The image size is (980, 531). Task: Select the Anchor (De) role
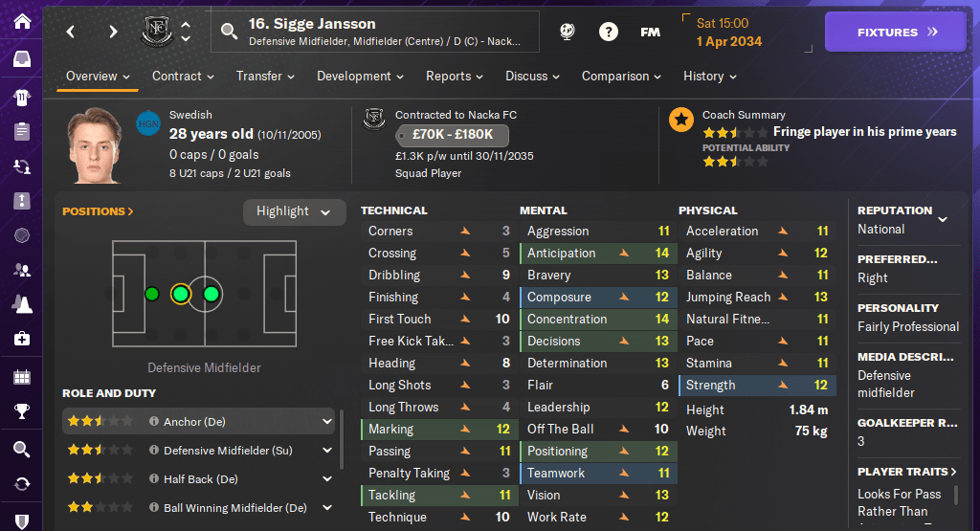pos(194,421)
